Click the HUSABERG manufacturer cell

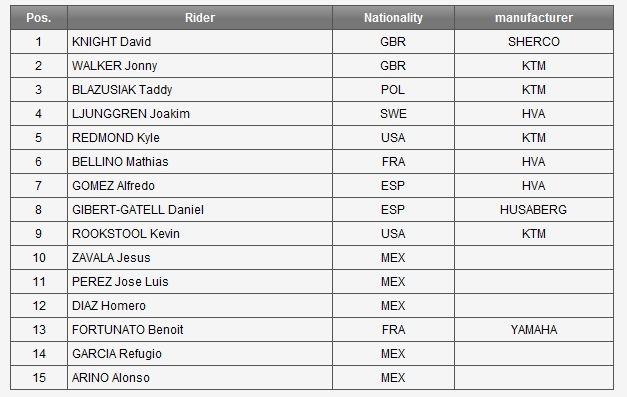pos(534,209)
